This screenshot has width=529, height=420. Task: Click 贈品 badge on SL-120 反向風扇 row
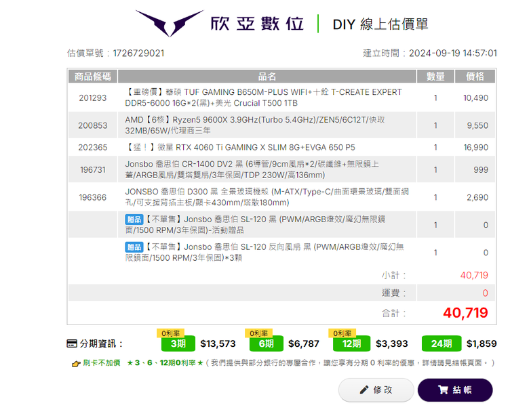[134, 247]
